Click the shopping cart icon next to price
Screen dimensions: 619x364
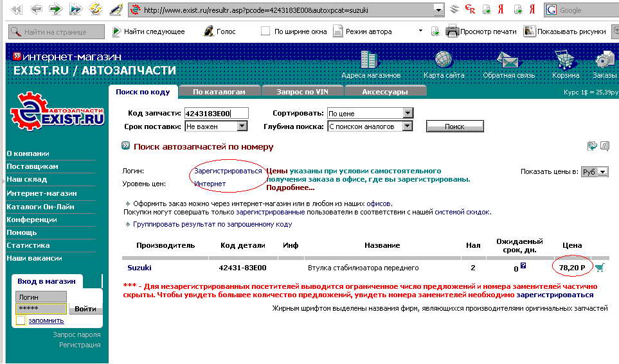(600, 268)
